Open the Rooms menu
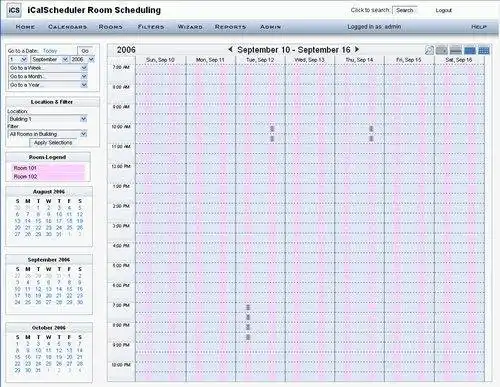 pyautogui.click(x=111, y=27)
